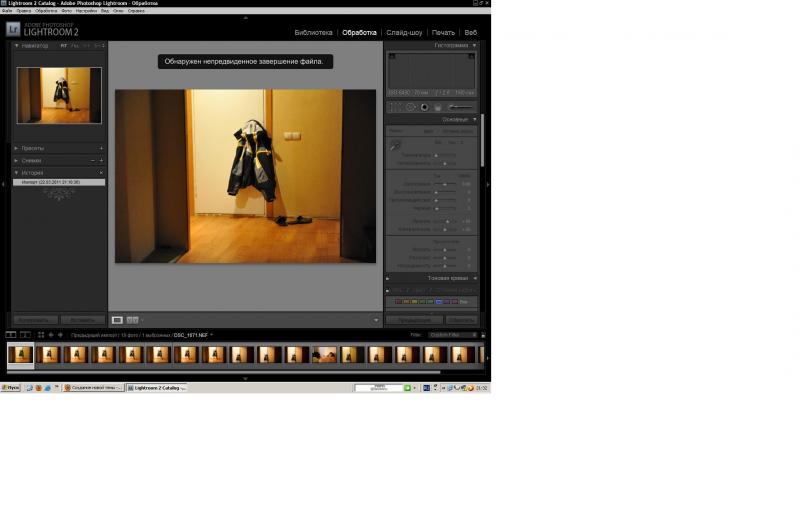Screen dimensions: 800x532
Task: Select the Crop overlay tool
Action: click(x=395, y=107)
